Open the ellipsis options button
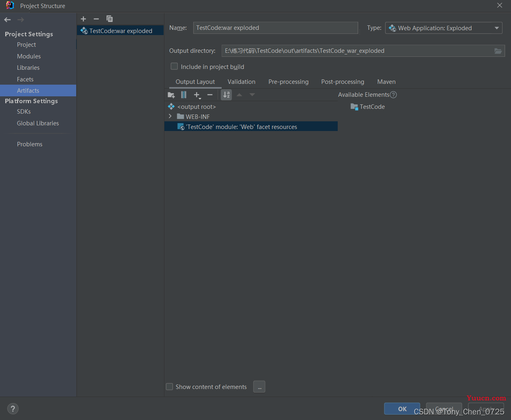511x420 pixels. pyautogui.click(x=259, y=387)
